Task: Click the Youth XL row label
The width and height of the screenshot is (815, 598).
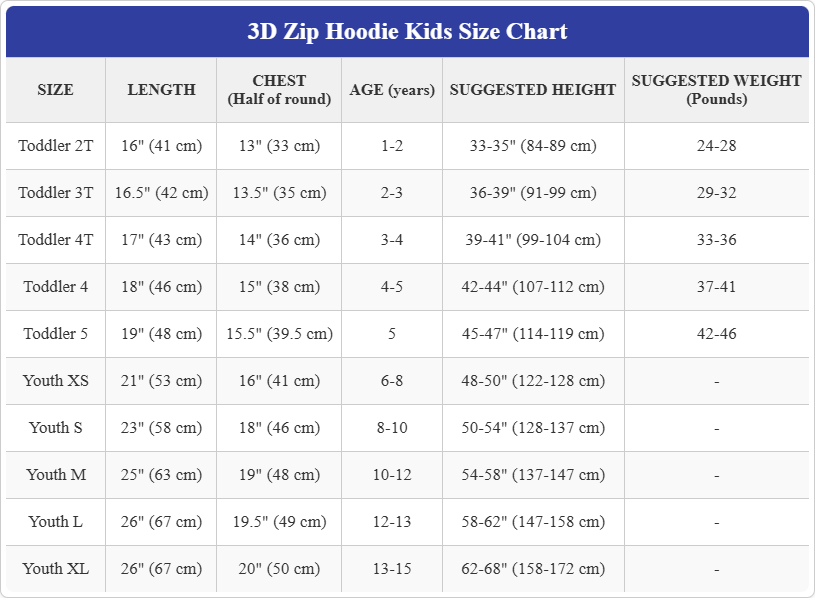Action: click(x=55, y=569)
